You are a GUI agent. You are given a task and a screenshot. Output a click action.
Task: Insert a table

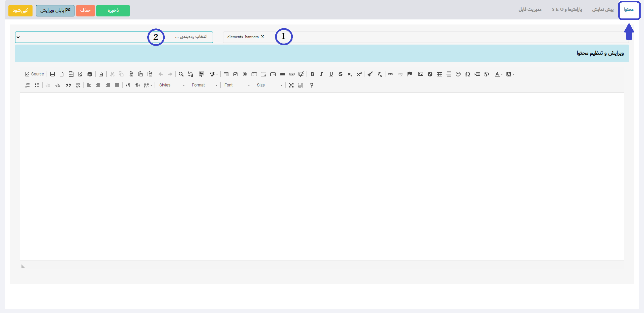click(x=439, y=74)
